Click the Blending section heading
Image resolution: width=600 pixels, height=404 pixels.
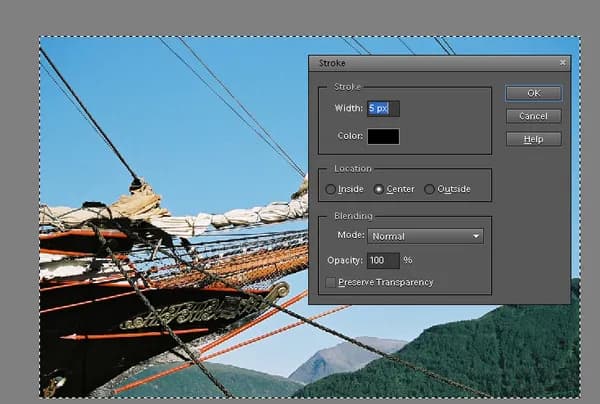pyautogui.click(x=354, y=216)
